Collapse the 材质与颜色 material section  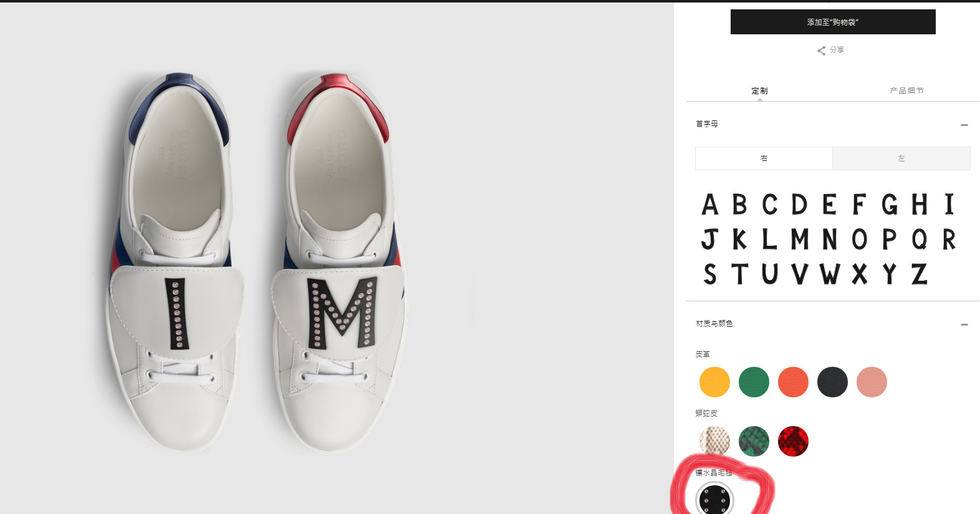[964, 324]
